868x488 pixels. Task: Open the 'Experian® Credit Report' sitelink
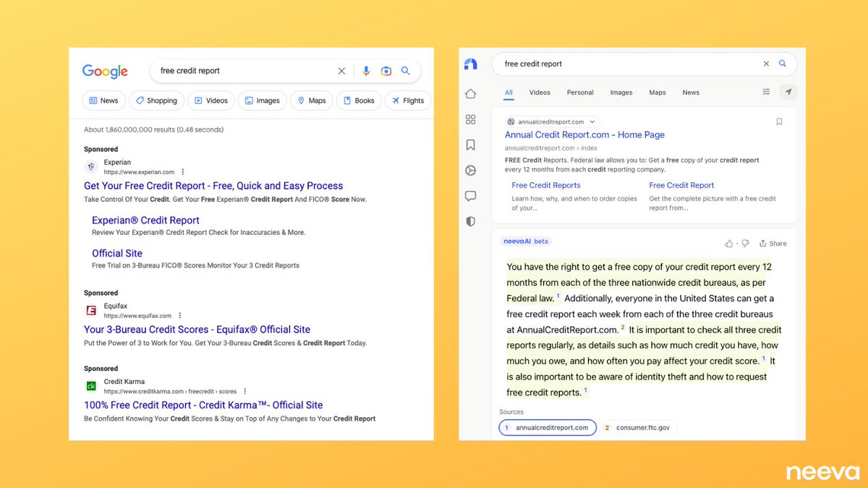145,221
